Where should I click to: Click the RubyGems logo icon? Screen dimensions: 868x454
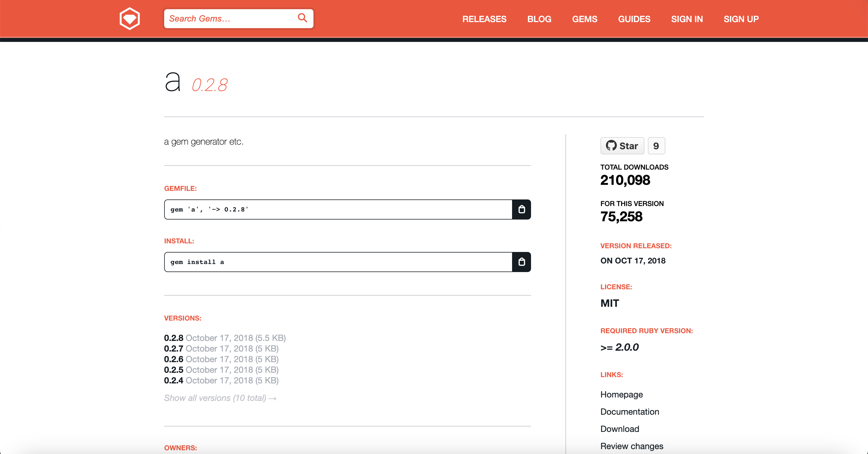point(130,19)
